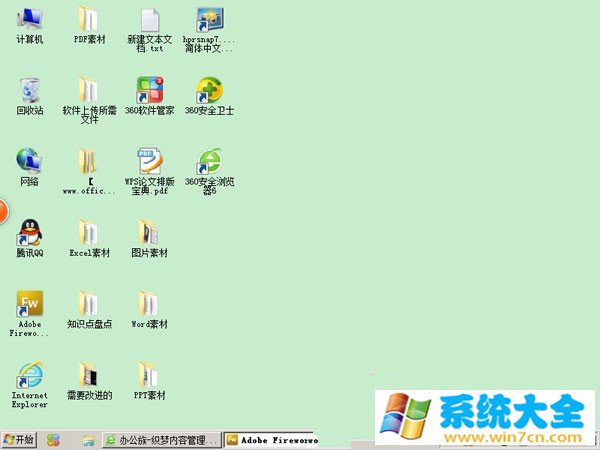Image resolution: width=600 pixels, height=450 pixels.
Task: Open the folder quick launch icon in taskbar
Action: click(x=88, y=440)
